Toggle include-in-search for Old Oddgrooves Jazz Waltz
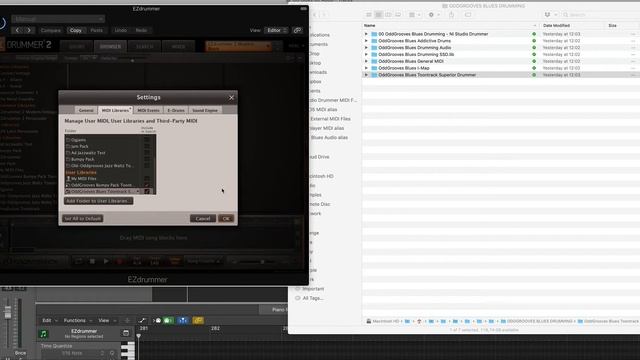 click(147, 166)
